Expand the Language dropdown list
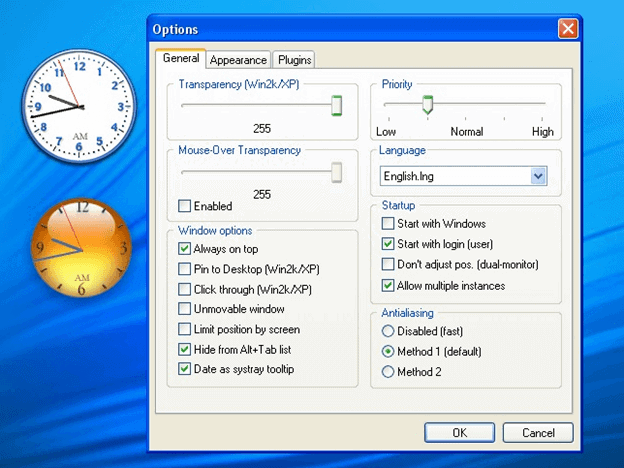 coord(538,176)
